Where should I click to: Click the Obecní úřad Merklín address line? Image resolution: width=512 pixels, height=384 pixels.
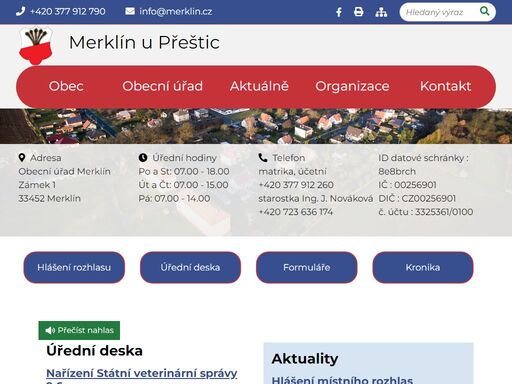tap(65, 172)
